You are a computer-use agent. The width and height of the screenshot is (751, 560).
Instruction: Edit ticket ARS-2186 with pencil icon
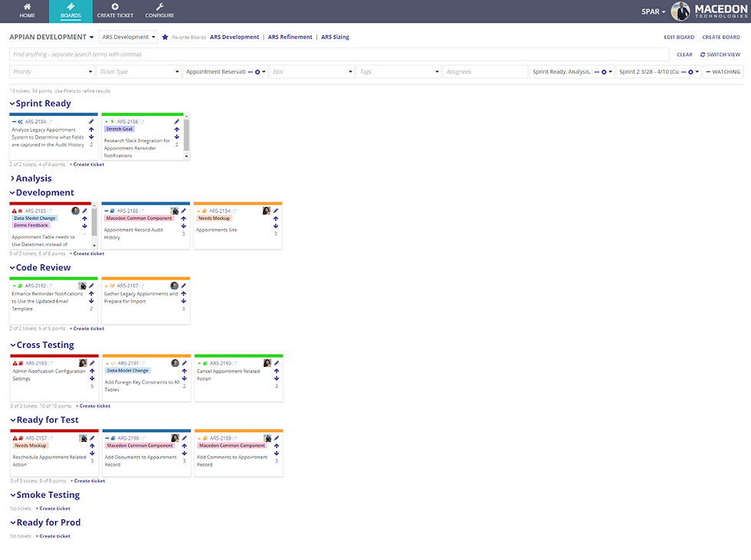coord(177,122)
